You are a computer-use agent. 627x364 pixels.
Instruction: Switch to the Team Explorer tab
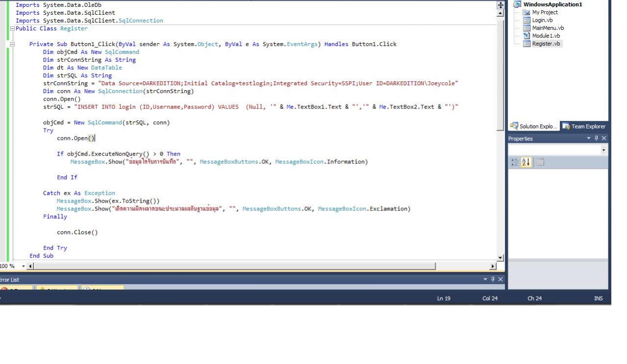pos(583,126)
